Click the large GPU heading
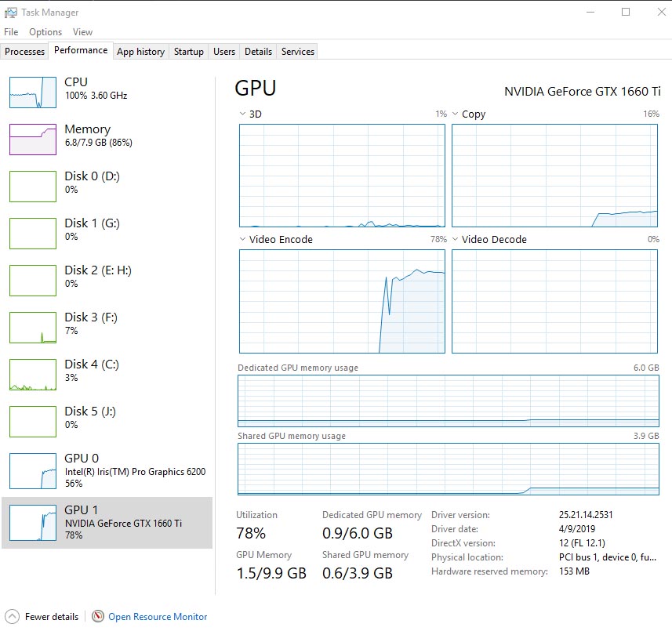This screenshot has width=672, height=631. tap(256, 89)
